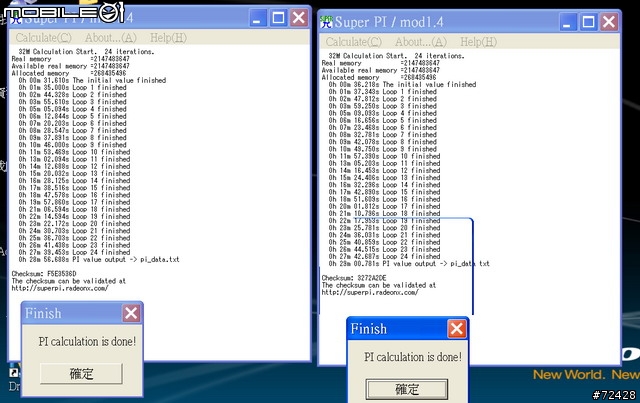Close the right Super PI window
Viewport: 640px width, 403px height.
[609, 22]
